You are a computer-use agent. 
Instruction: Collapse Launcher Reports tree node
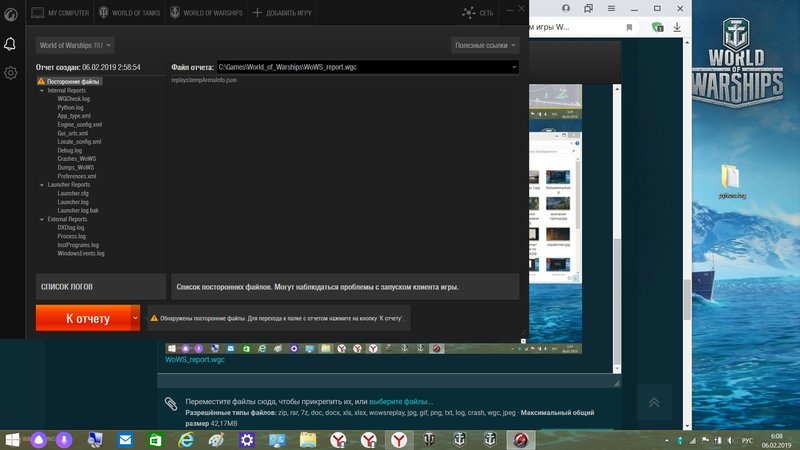click(x=42, y=185)
